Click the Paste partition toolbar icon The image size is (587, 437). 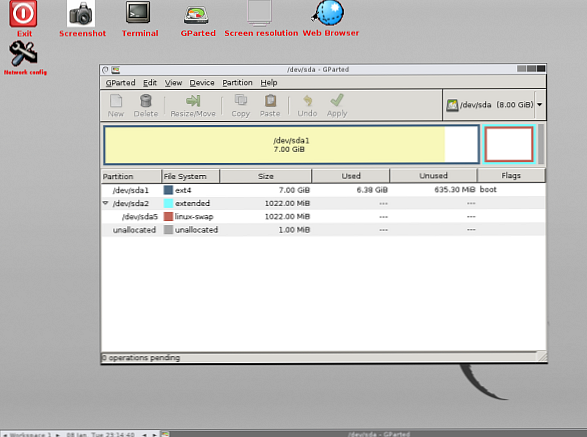click(270, 100)
